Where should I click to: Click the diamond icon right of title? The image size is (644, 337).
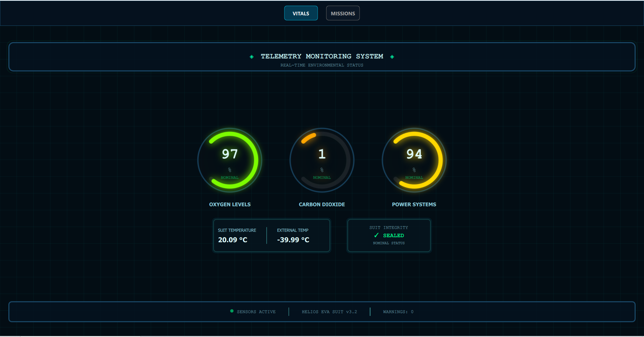click(x=392, y=57)
